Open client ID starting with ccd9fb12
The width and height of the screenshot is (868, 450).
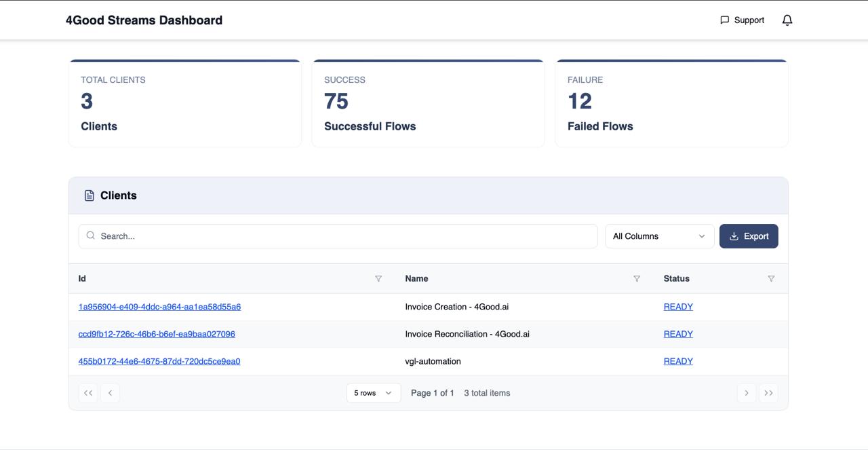point(157,334)
